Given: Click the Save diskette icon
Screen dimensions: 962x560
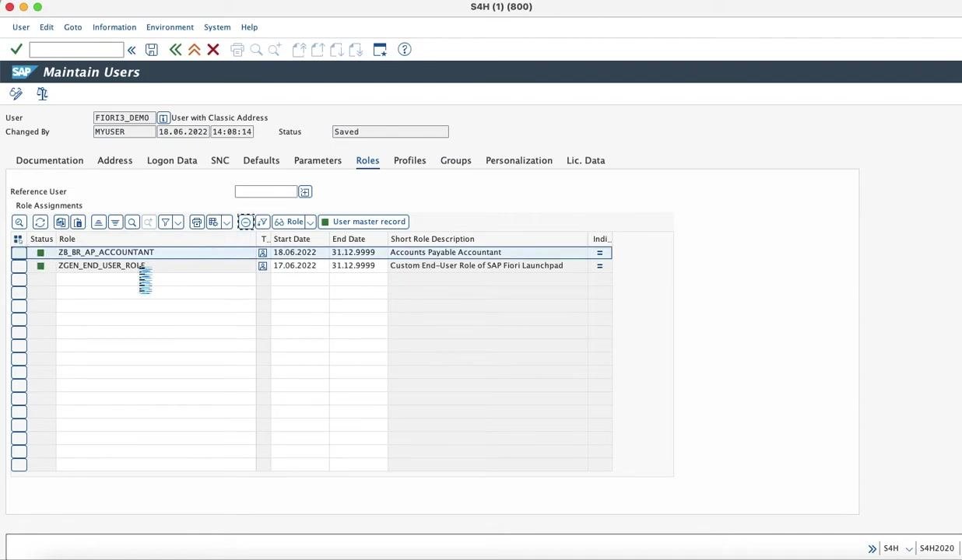Looking at the screenshot, I should point(152,50).
